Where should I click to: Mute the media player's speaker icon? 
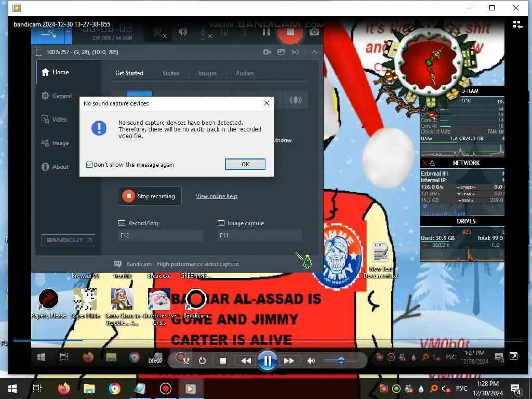click(x=311, y=361)
